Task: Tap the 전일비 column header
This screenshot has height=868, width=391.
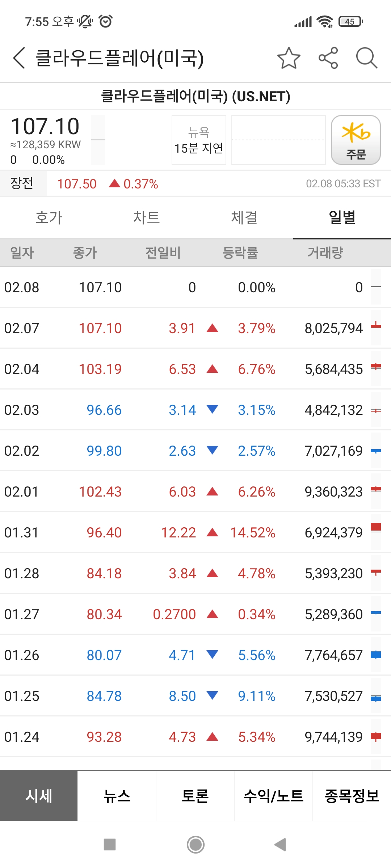Action: tap(163, 252)
